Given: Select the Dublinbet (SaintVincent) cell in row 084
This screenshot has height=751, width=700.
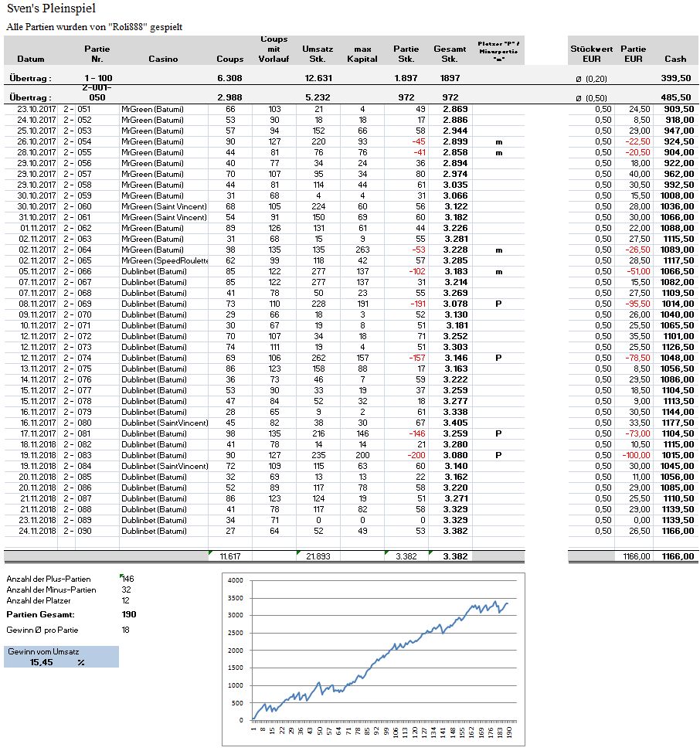Looking at the screenshot, I should pos(164,466).
